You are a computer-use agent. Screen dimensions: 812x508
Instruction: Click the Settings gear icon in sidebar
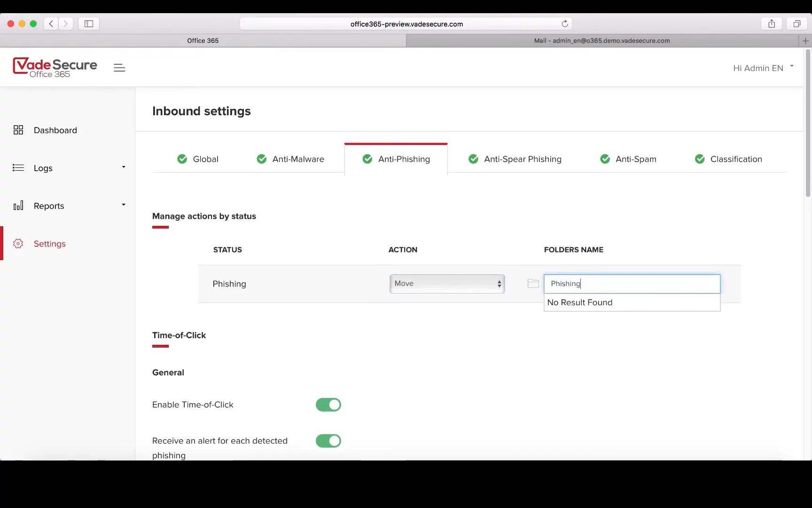click(x=18, y=244)
